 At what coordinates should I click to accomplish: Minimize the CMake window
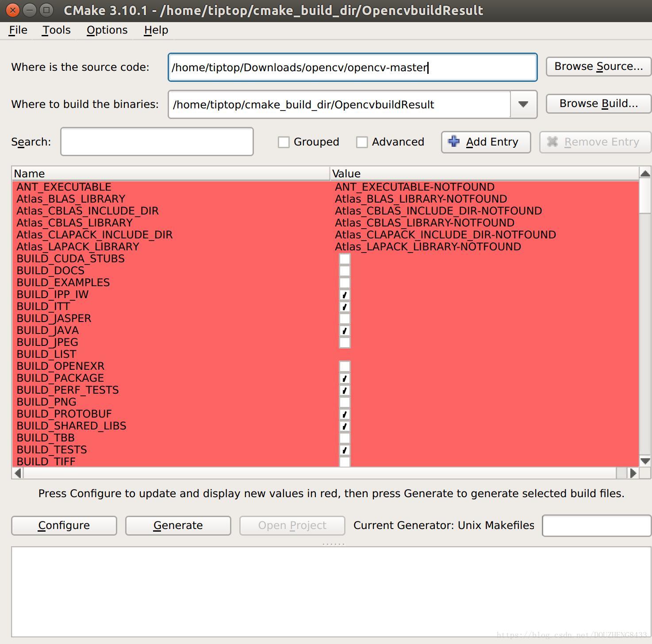[29, 10]
